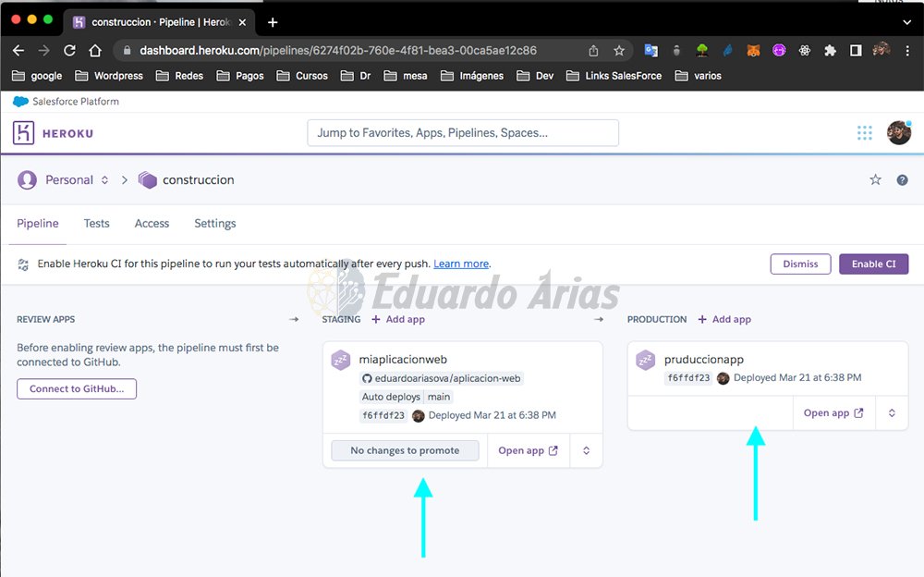The height and width of the screenshot is (577, 924).
Task: Open the Dev bookmarks folder
Action: (535, 76)
